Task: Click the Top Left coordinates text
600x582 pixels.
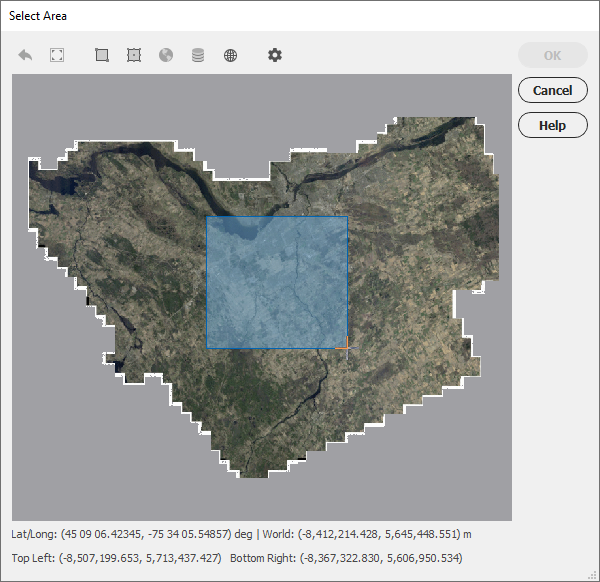Action: [116, 558]
